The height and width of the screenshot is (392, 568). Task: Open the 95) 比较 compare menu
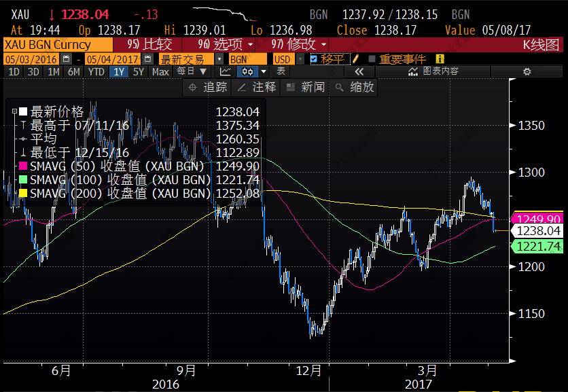click(x=154, y=44)
